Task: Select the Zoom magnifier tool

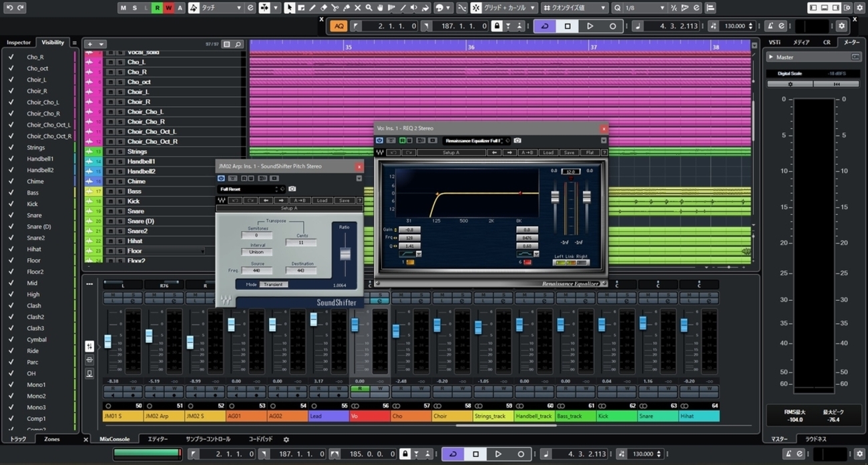Action: click(x=368, y=8)
